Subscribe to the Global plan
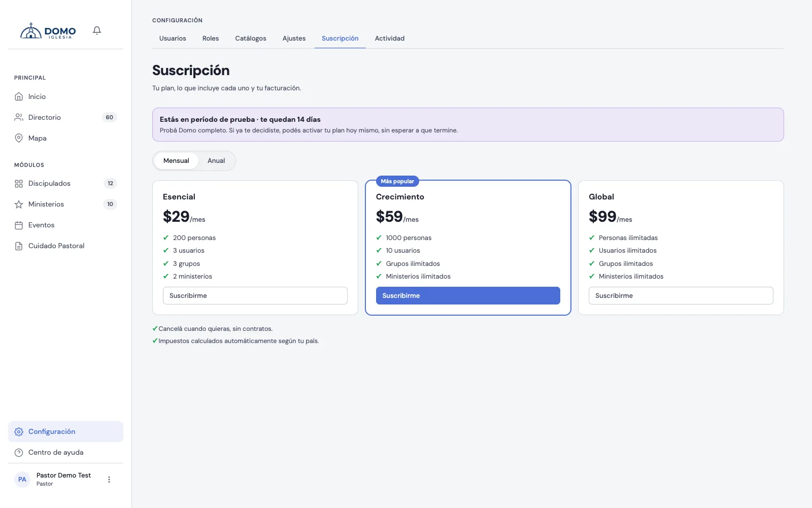The image size is (812, 508). click(681, 296)
